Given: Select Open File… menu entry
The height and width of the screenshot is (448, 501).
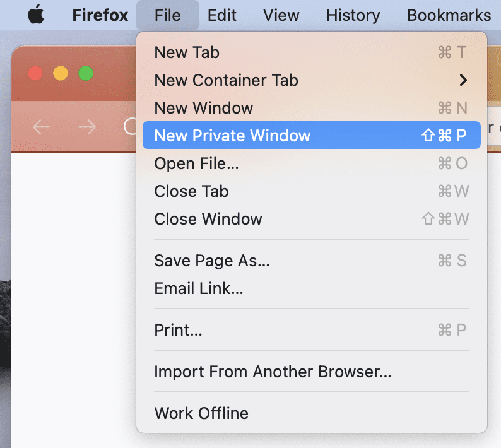Looking at the screenshot, I should (196, 163).
